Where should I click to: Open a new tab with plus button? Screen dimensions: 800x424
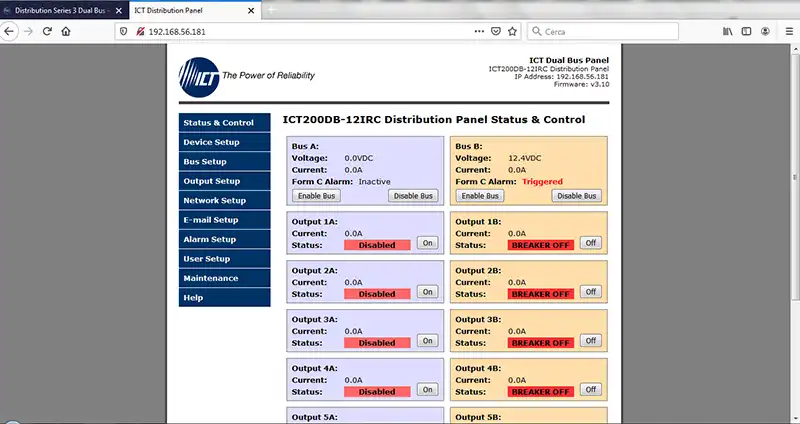[271, 10]
